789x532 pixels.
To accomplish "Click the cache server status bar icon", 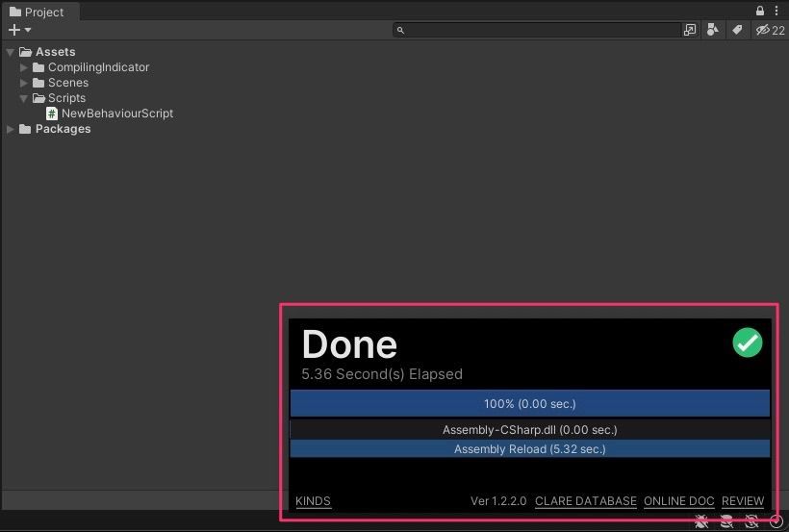I will click(726, 522).
